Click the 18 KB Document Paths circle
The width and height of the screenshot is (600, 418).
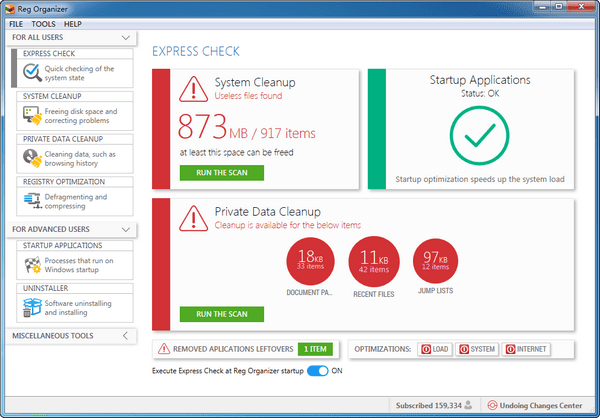(x=310, y=261)
